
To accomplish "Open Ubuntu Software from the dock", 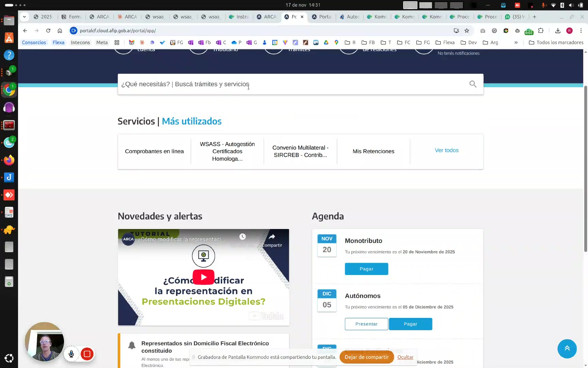I will (9, 37).
